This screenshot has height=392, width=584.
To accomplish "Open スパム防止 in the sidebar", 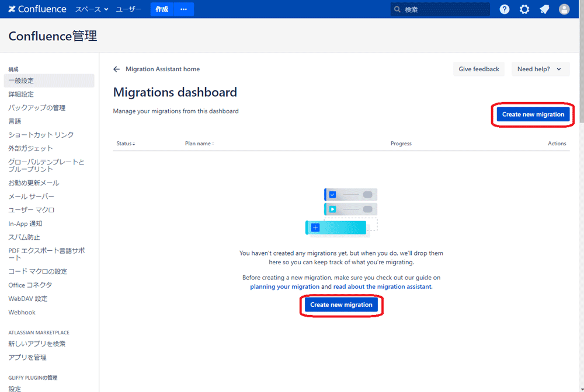I will pyautogui.click(x=24, y=237).
